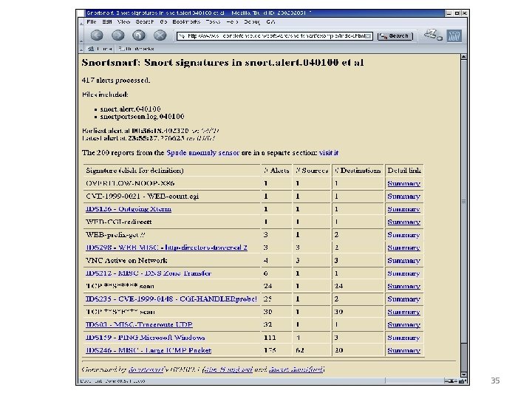Open the Help menu
532x399 pixels.
pyautogui.click(x=232, y=21)
